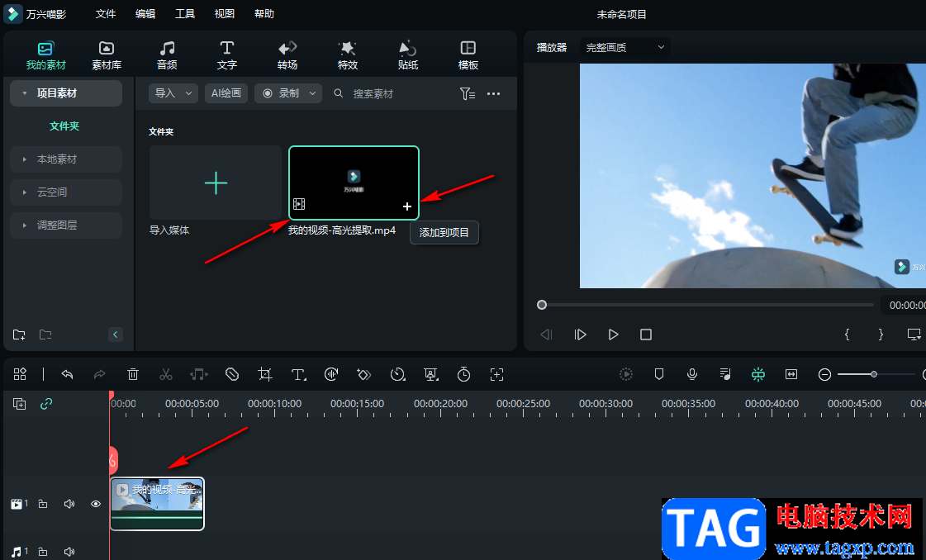Open the 转场 tab

287,55
